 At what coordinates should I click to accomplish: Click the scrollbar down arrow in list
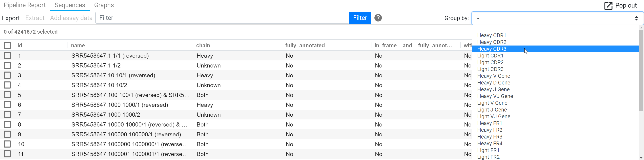641,158
